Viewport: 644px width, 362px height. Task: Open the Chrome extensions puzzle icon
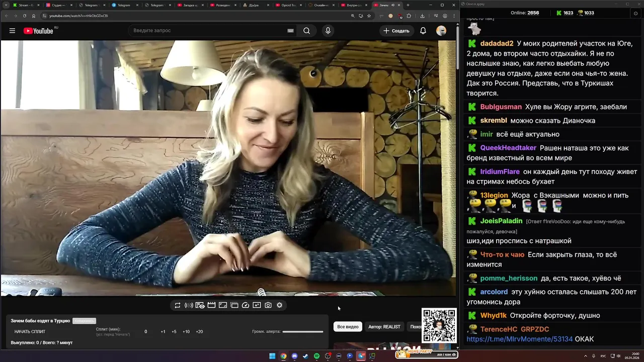coord(409,16)
